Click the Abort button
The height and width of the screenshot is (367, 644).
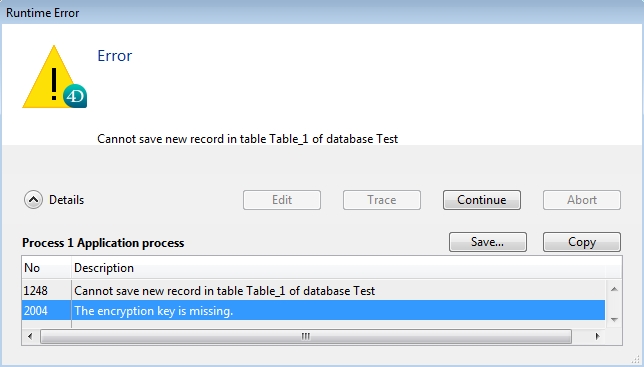pos(582,200)
